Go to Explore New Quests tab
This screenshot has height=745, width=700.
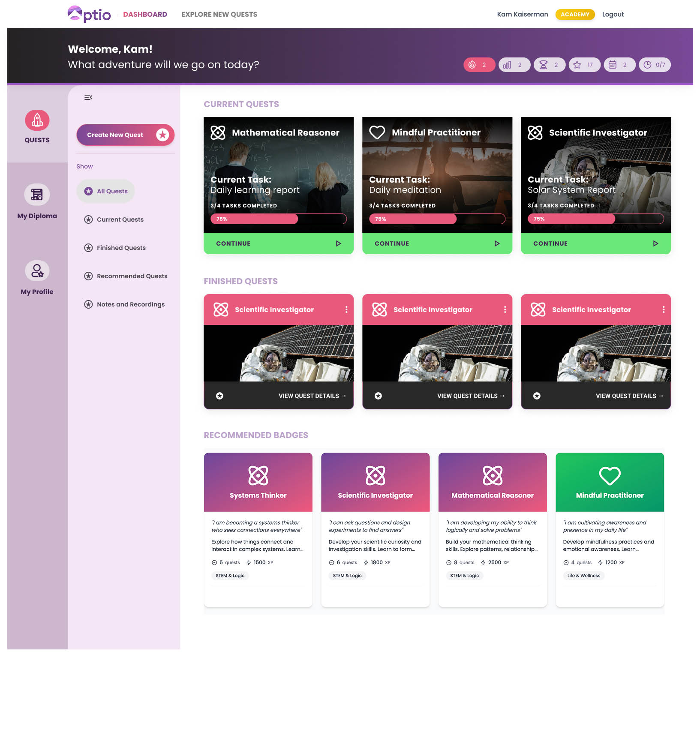219,14
